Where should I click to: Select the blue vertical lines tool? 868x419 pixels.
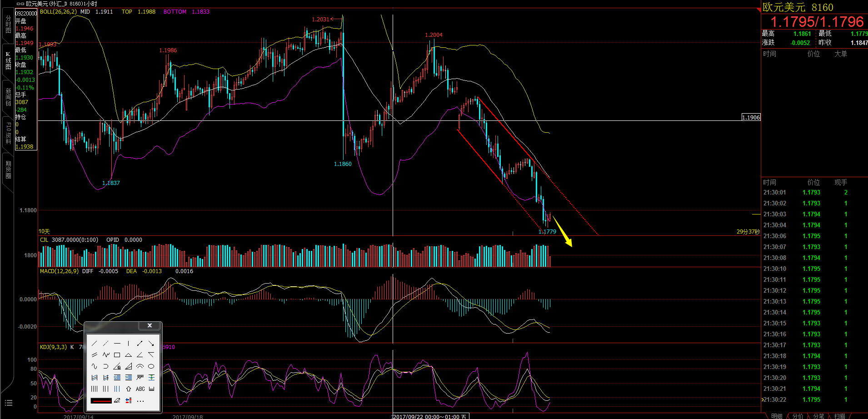pos(117,389)
